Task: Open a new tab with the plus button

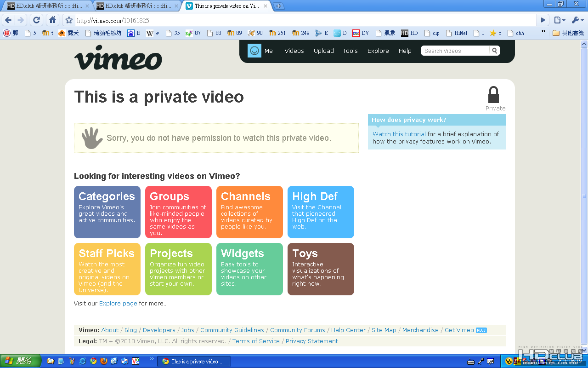Action: click(279, 6)
